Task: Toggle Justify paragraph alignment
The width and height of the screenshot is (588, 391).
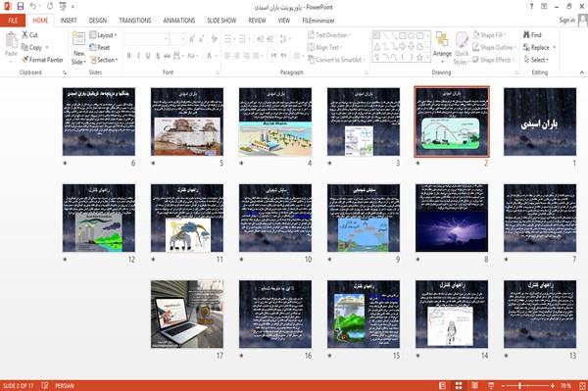Action: tap(256, 56)
